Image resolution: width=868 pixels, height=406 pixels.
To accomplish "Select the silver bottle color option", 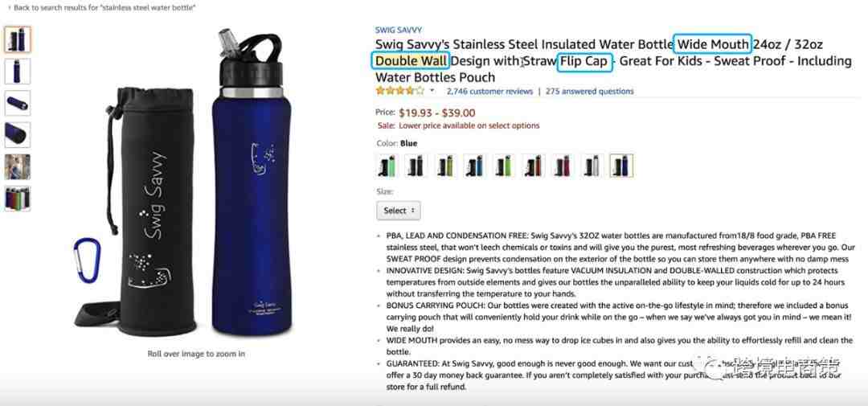I will [592, 166].
